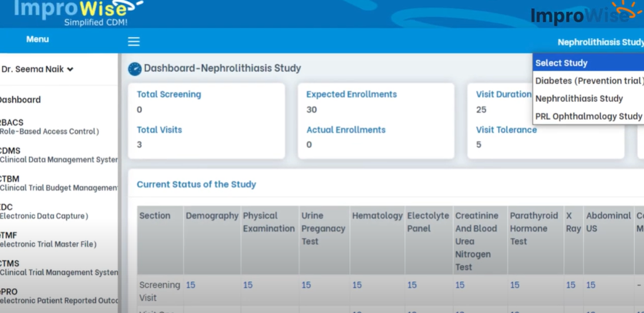Open ePRO electronic Patient Reported Outcome

pos(59,296)
